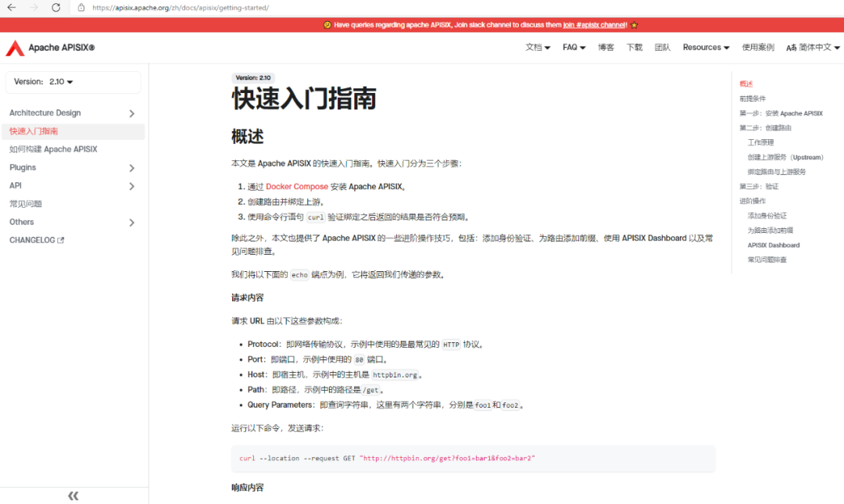Click the 响应内容 subheading
Screen dimensions: 844x504
pos(248,488)
